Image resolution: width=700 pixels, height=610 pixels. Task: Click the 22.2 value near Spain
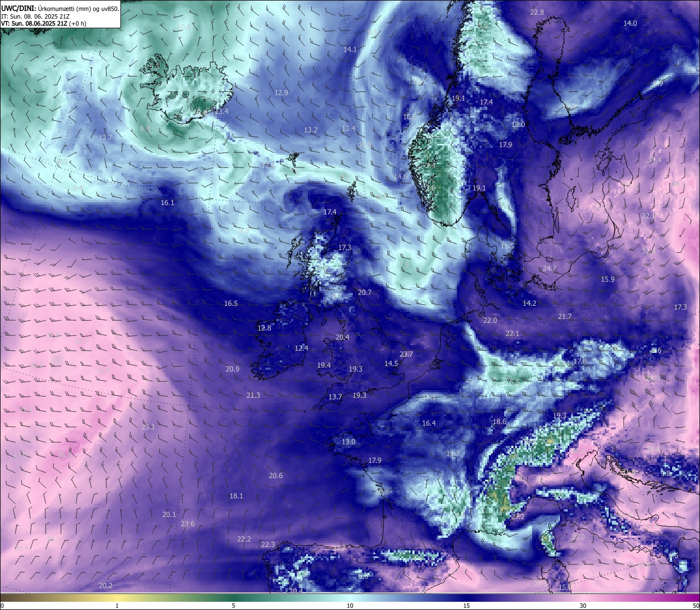click(244, 539)
